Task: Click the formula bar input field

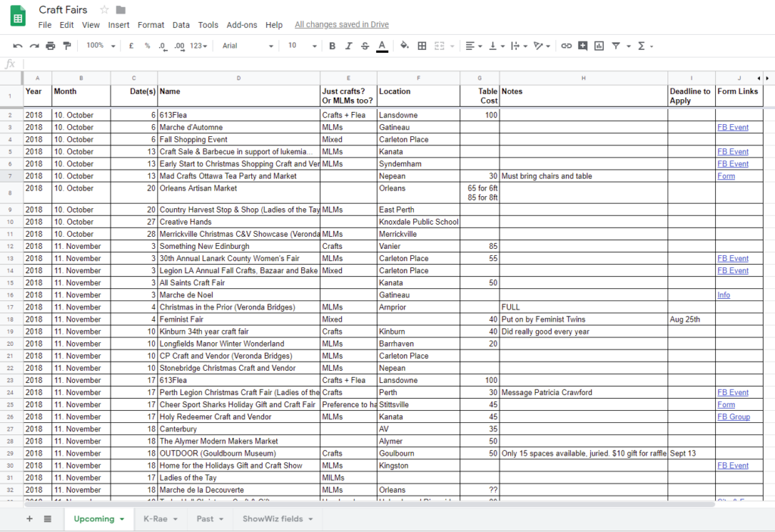Action: 378,64
